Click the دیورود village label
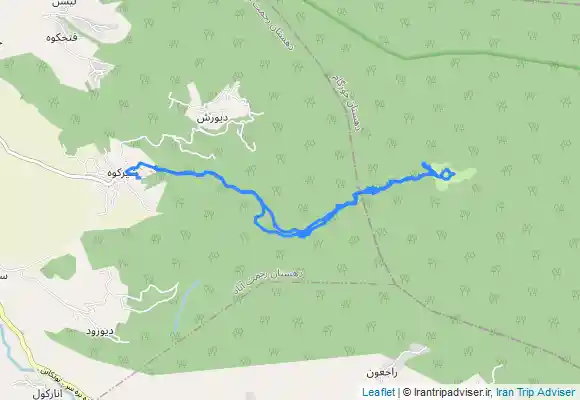The width and height of the screenshot is (580, 400). (100, 331)
